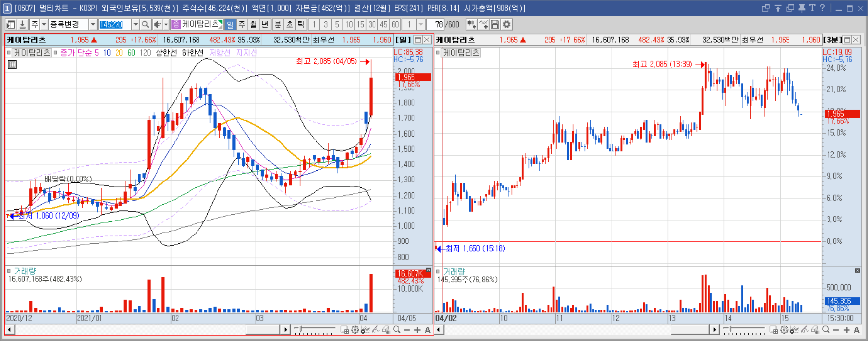
Task: Click the gear icon below the daily chart
Action: point(355,330)
